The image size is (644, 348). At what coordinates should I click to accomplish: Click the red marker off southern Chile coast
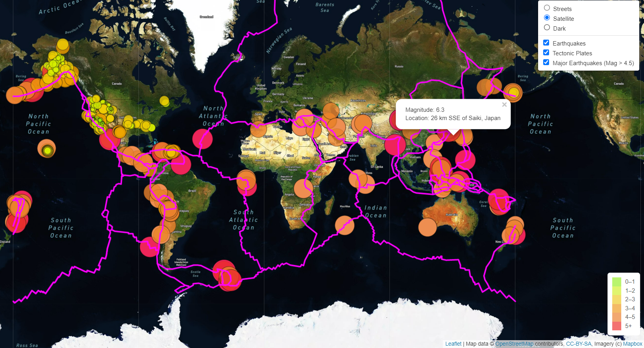pos(149,247)
